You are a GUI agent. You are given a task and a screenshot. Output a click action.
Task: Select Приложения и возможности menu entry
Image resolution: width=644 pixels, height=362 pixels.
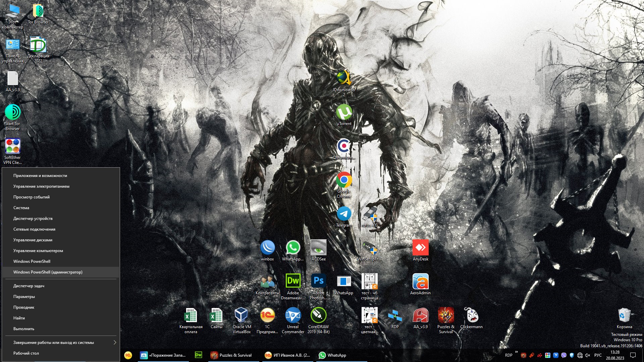coord(61,176)
